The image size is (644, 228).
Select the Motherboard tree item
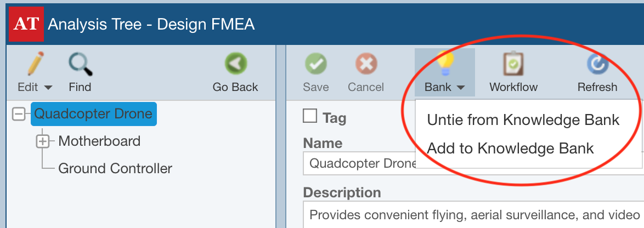click(x=99, y=141)
